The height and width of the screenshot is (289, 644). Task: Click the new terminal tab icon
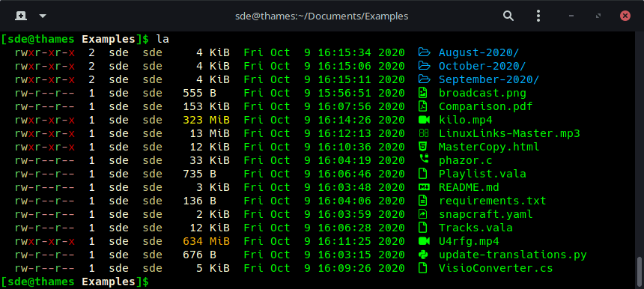(20, 16)
